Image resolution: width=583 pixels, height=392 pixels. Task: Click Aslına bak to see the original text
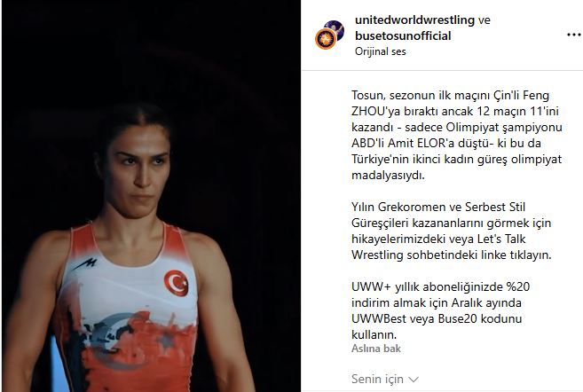point(376,349)
